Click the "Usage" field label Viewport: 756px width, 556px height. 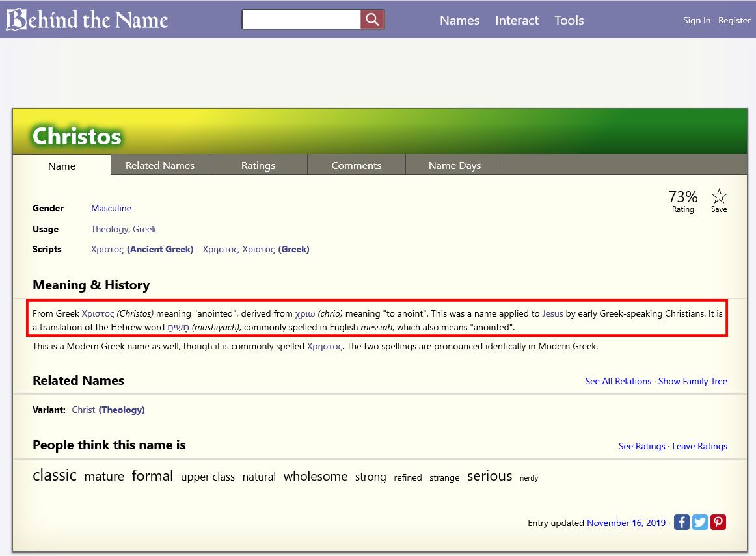point(46,229)
